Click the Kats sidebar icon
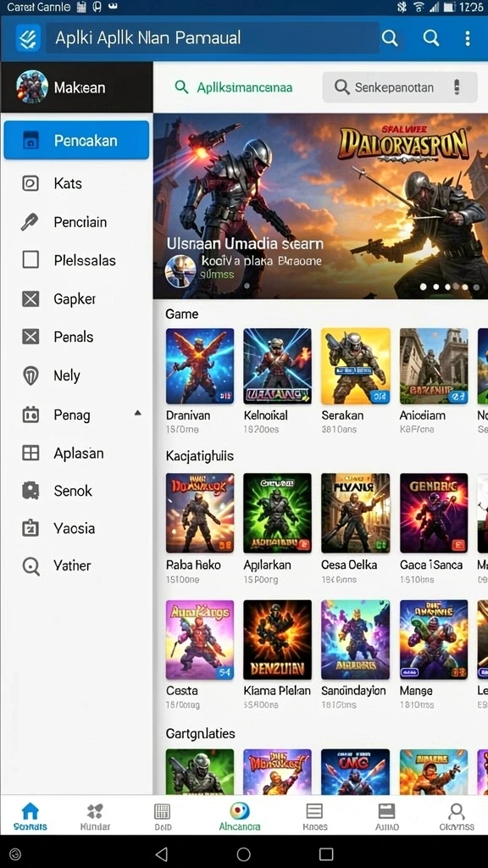The height and width of the screenshot is (868, 488). [x=30, y=183]
